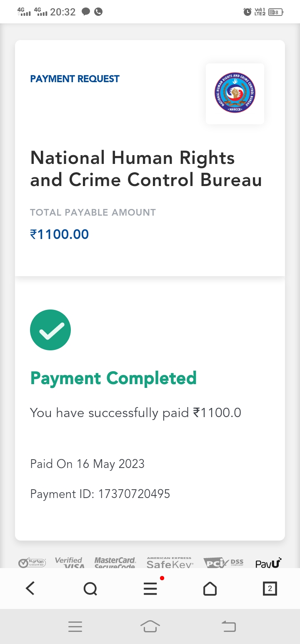Tap the Payment ID number text
Viewport: 300px width, 644px height.
(x=134, y=494)
